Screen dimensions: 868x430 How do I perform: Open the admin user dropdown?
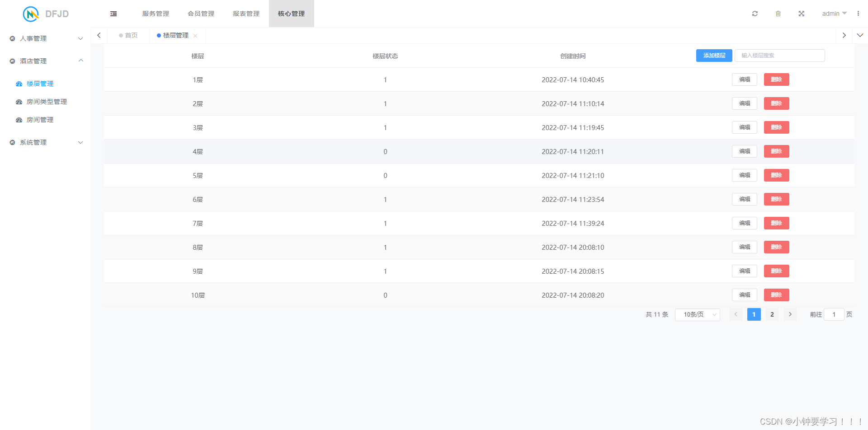click(x=834, y=14)
